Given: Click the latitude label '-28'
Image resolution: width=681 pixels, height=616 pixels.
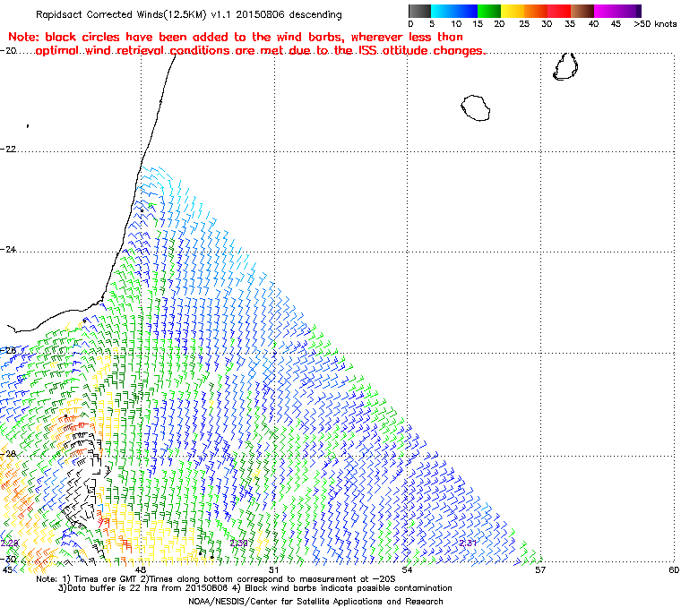Looking at the screenshot, I should click(x=9, y=454).
